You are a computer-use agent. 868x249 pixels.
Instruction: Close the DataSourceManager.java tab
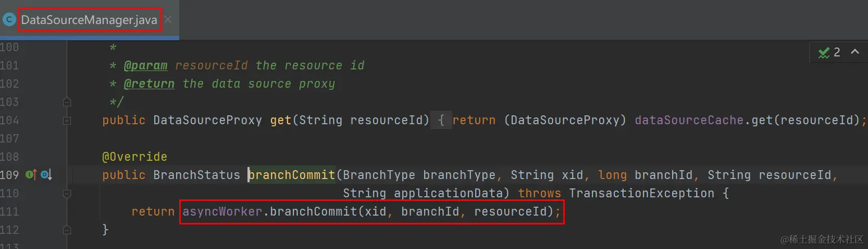coord(168,20)
